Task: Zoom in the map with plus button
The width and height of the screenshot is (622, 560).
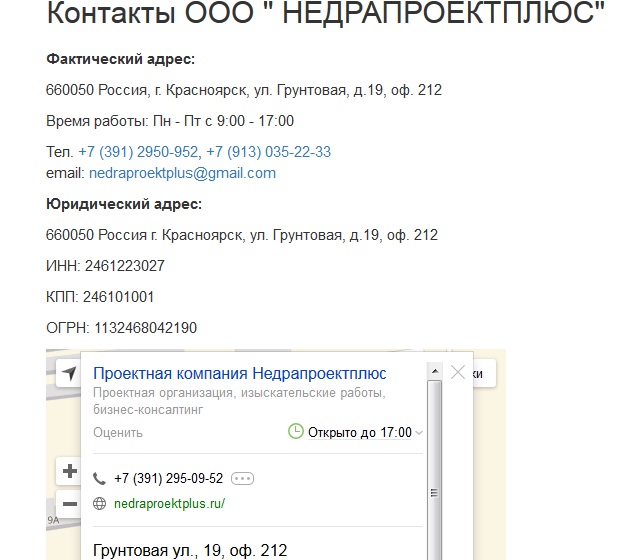Action: (x=69, y=472)
